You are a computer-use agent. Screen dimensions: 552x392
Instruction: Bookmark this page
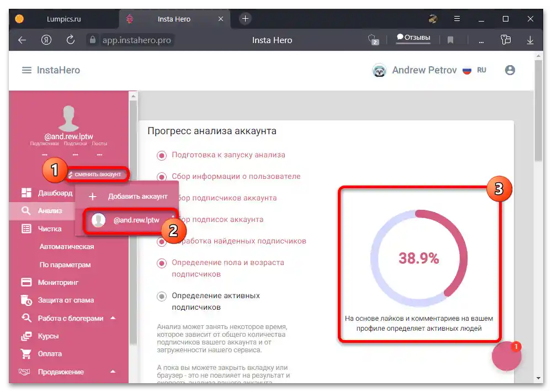450,40
